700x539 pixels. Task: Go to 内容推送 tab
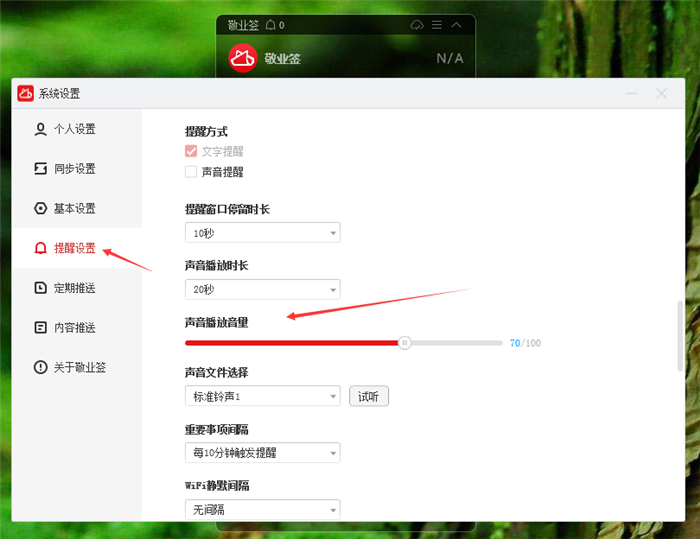(77, 328)
